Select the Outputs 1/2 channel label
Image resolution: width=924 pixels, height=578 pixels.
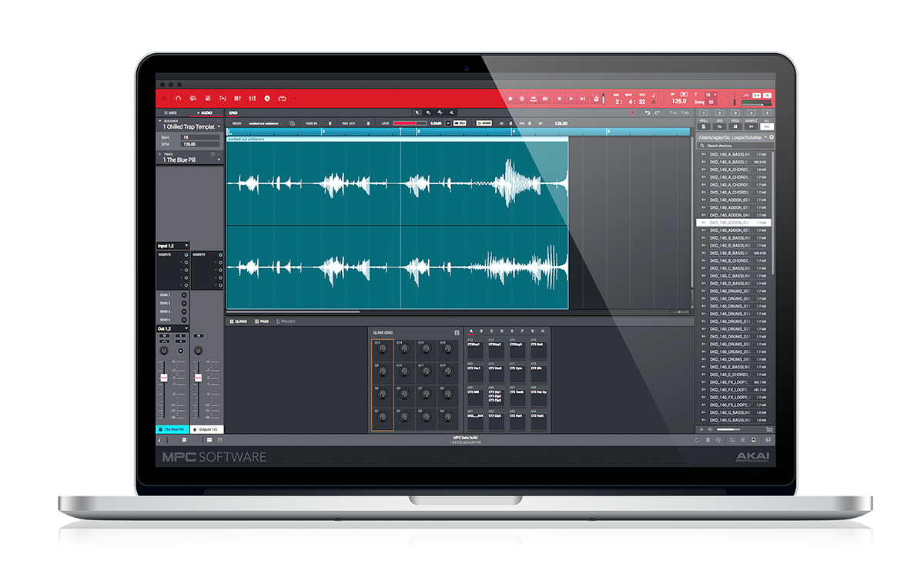point(207,429)
